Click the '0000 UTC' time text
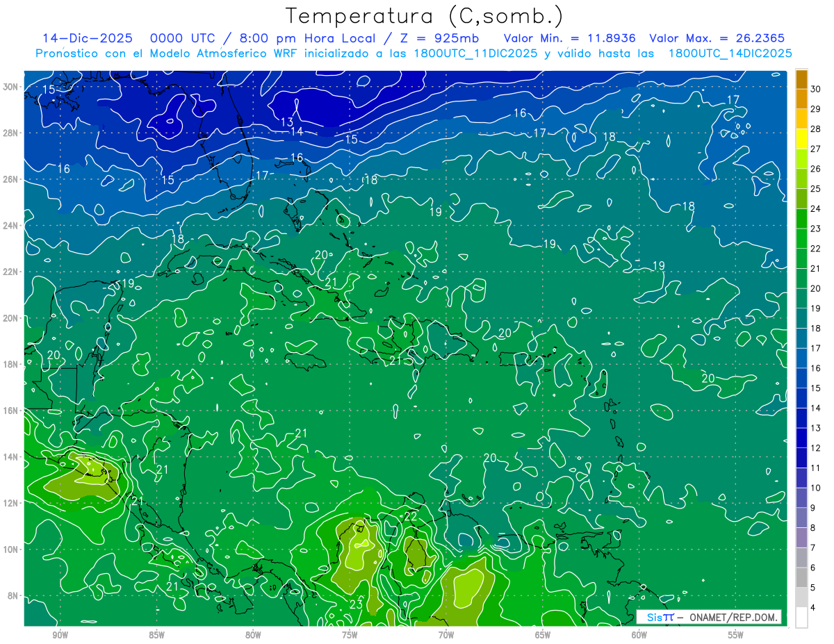Viewport: 834px width, 644px height. click(181, 38)
